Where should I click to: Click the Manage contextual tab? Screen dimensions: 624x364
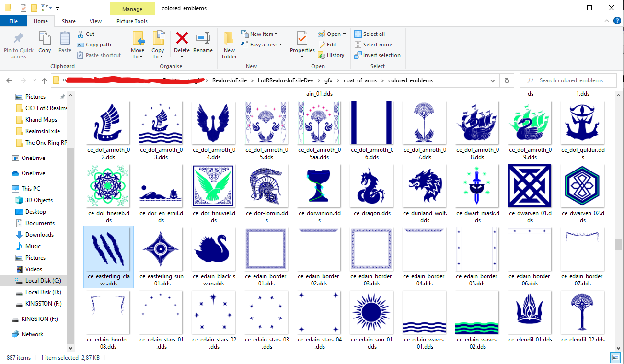click(132, 9)
